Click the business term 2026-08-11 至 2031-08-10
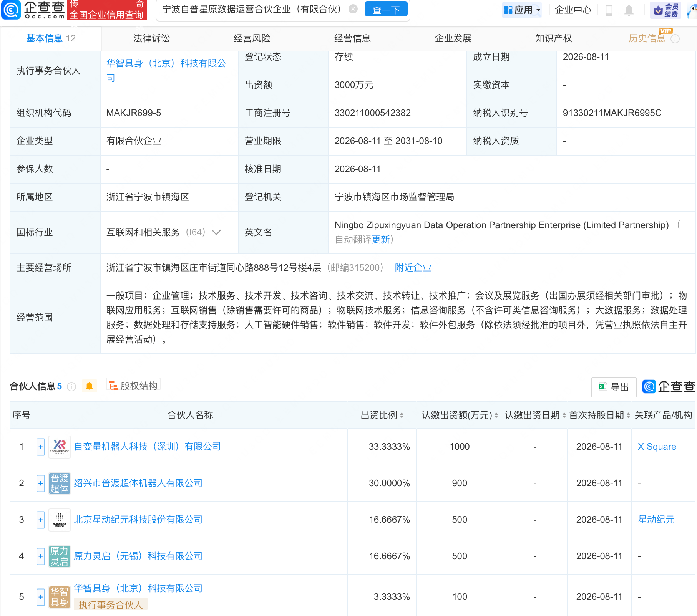697x616 pixels. coord(388,141)
